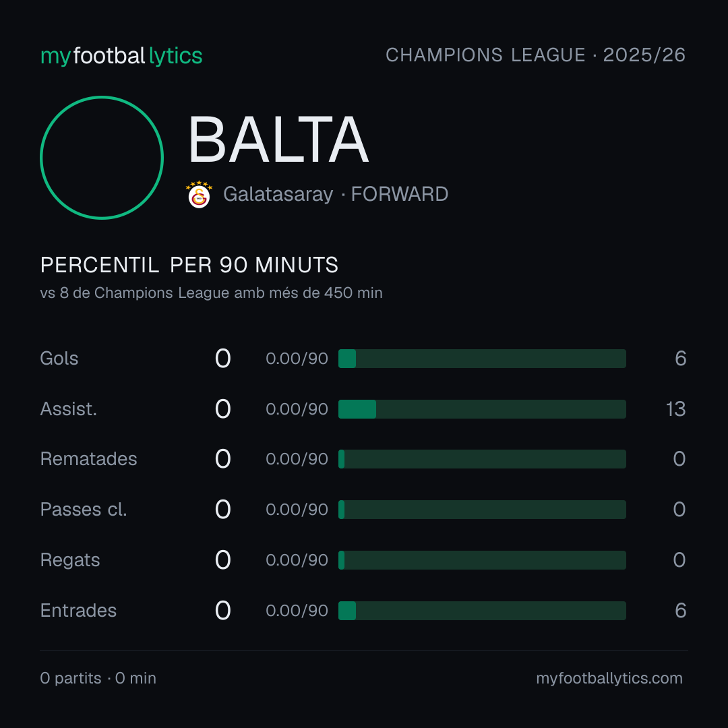Click the Rematades percentile bar
Screen dimensions: 728x728
482,459
